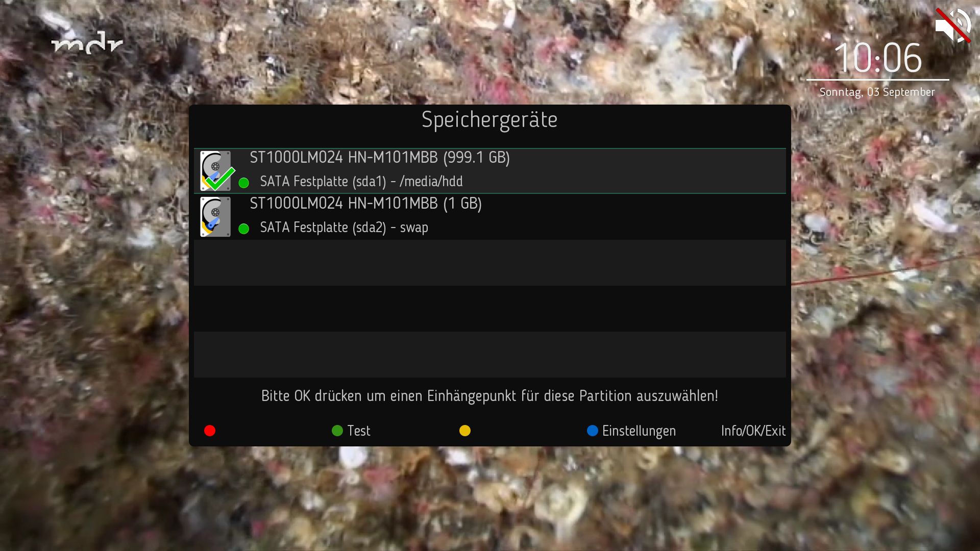Click the green status dot for sda2 swap
980x551 pixels.
tap(244, 229)
